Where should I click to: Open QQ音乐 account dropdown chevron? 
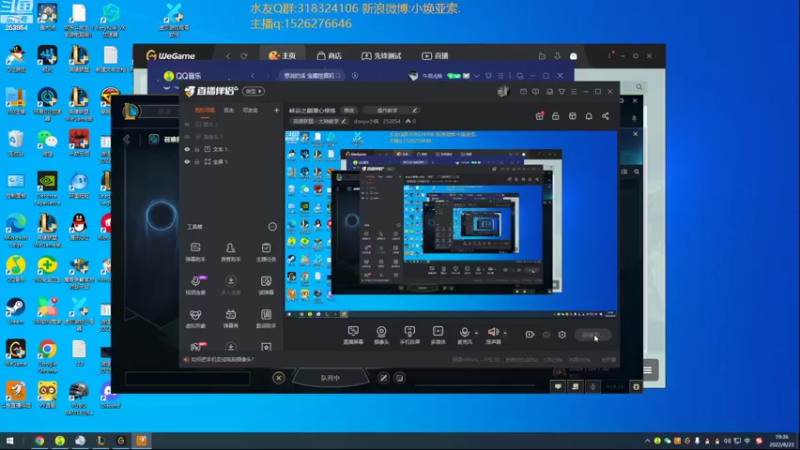477,76
